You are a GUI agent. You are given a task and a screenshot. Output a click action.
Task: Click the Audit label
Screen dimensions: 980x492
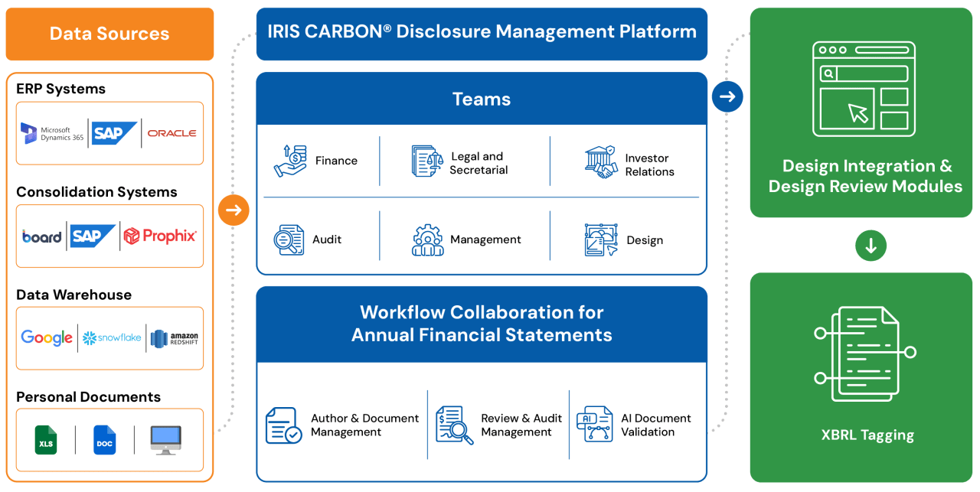[327, 239]
